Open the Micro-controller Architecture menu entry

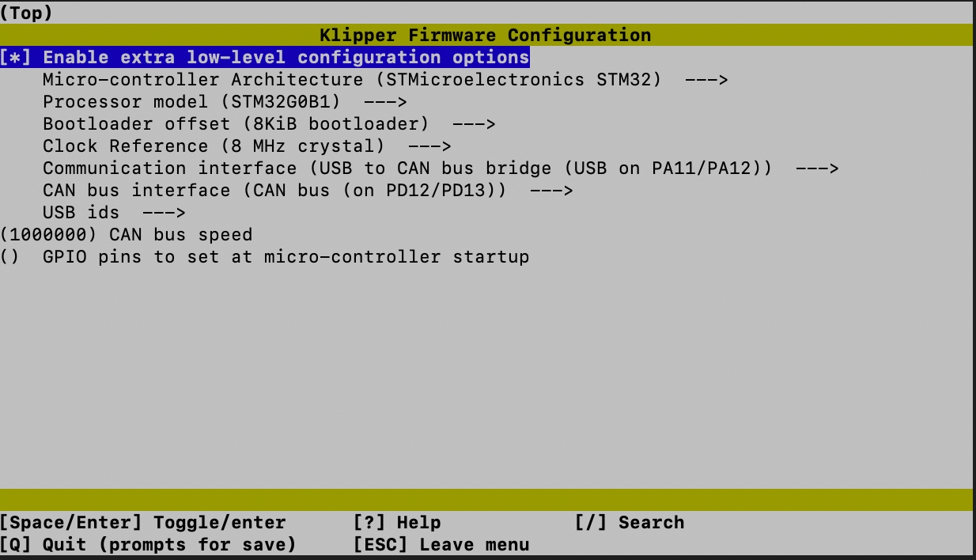point(202,80)
